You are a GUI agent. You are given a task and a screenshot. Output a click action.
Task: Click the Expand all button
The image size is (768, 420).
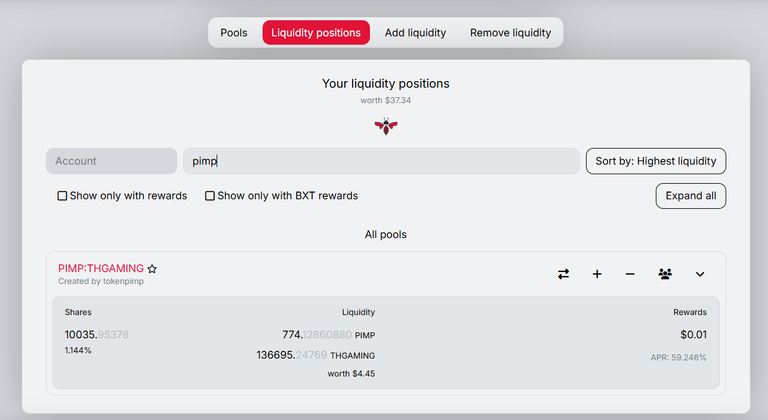pos(691,196)
